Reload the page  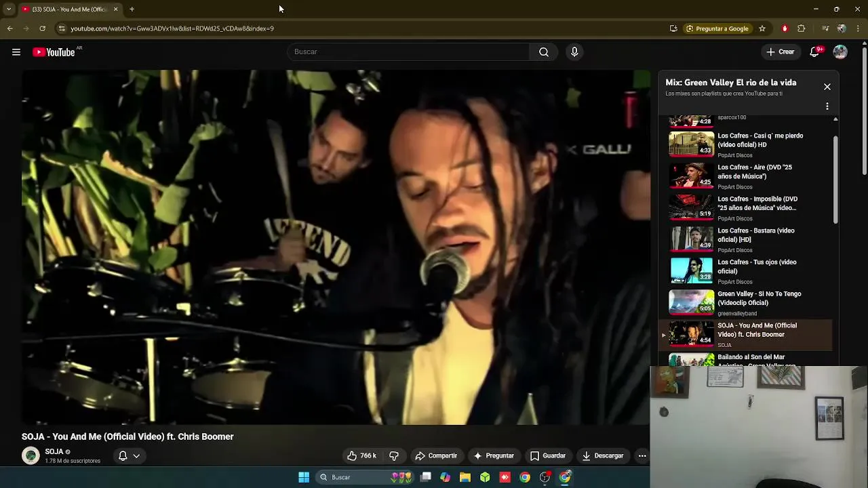(42, 28)
